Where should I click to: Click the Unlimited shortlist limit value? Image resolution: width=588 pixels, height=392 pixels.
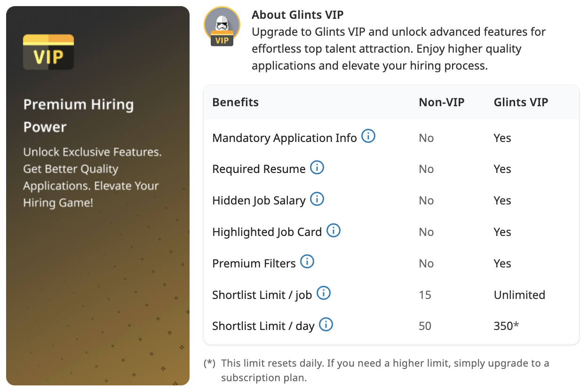pos(519,295)
